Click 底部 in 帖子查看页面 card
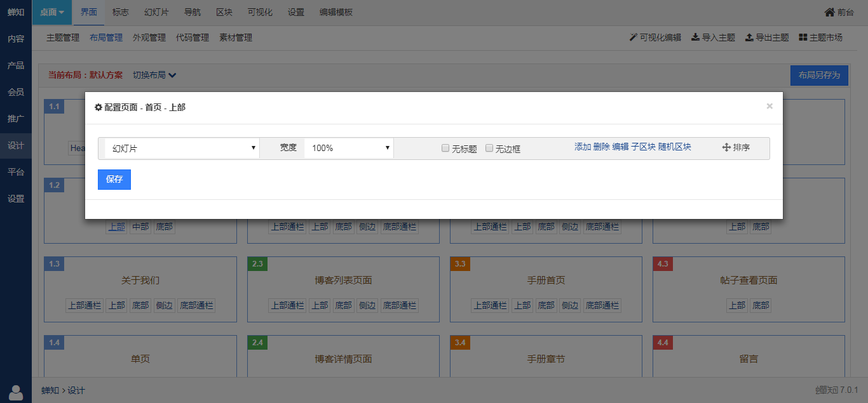This screenshot has height=403, width=868. [761, 305]
